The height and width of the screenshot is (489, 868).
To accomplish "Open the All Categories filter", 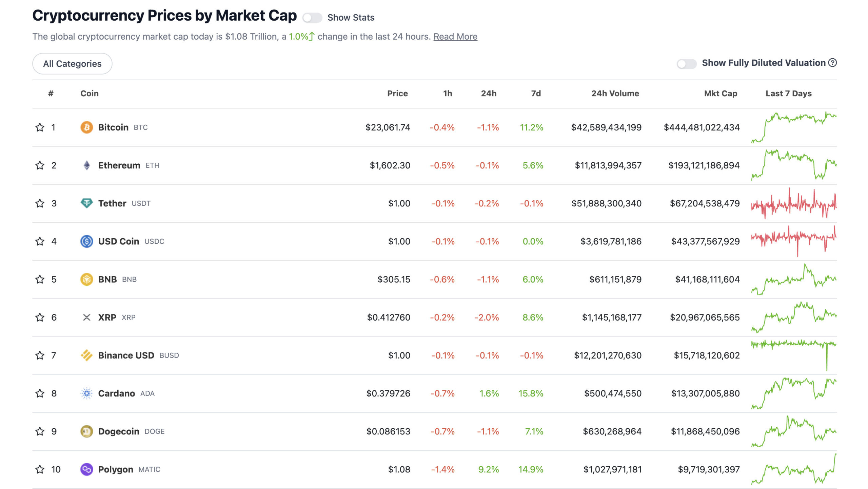I will pyautogui.click(x=72, y=64).
